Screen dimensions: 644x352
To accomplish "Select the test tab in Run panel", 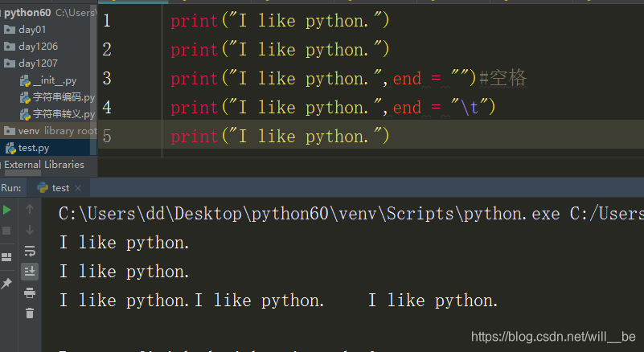I will (x=59, y=188).
